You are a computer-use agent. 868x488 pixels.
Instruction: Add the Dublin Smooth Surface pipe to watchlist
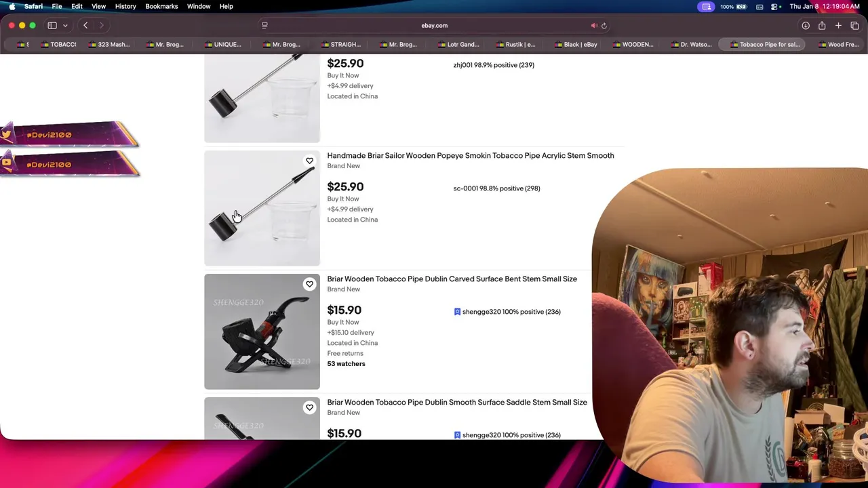tap(309, 407)
